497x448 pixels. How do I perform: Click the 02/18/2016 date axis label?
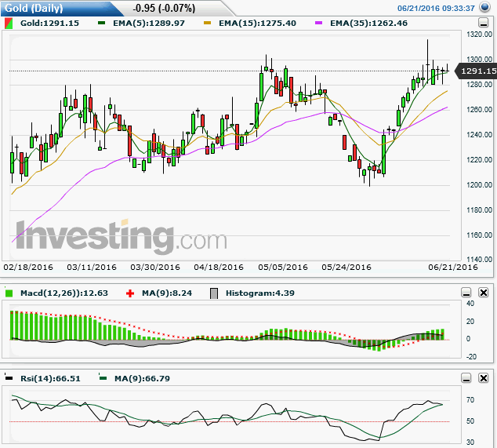click(28, 267)
